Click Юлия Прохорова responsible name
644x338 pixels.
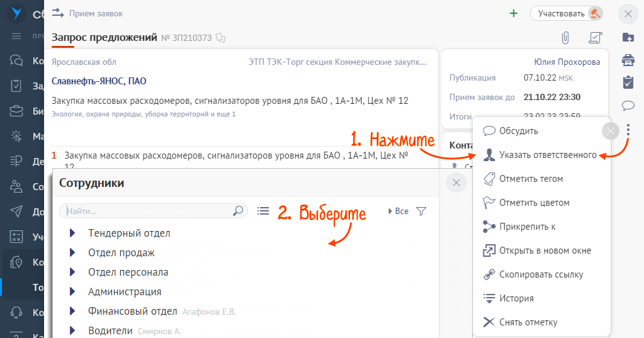click(567, 62)
